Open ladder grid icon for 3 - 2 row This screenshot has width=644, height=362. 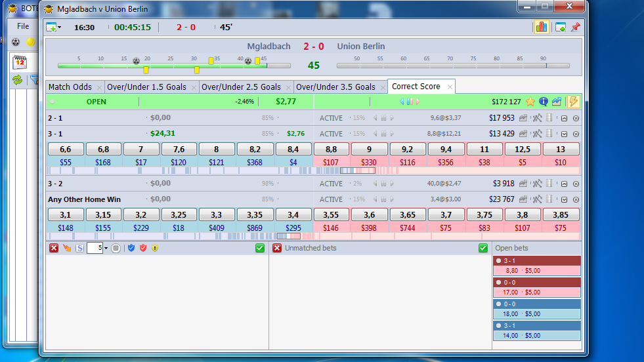(549, 184)
